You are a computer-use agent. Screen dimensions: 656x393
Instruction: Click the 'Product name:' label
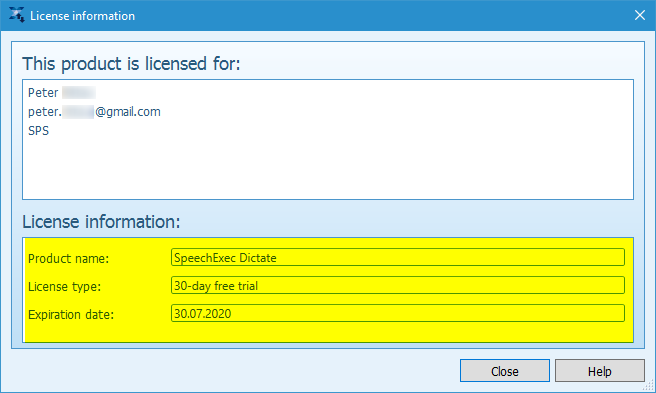(x=69, y=259)
